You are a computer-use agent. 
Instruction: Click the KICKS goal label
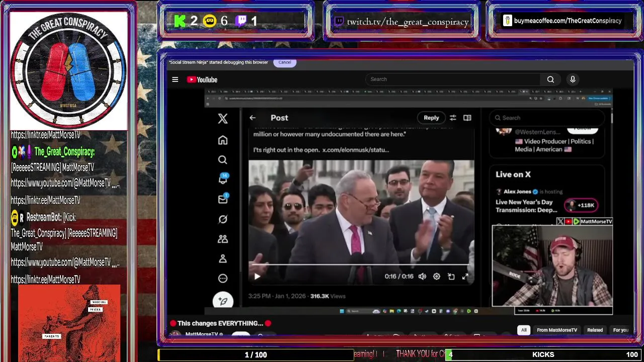point(543,355)
